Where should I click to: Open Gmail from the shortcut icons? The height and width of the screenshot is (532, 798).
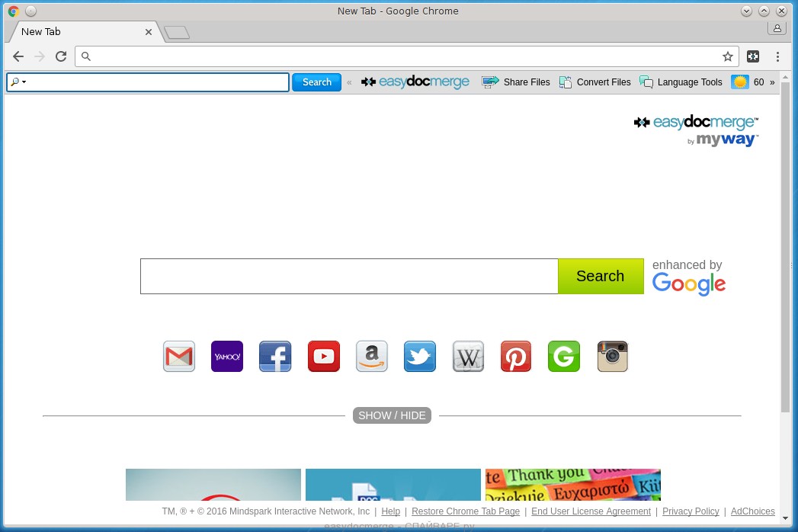click(x=178, y=356)
